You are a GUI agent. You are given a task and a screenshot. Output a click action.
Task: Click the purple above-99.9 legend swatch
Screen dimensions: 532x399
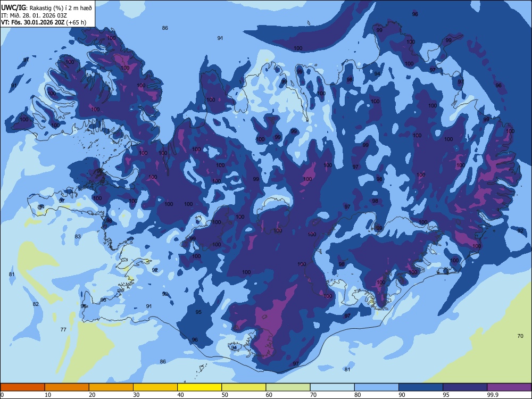pyautogui.click(x=509, y=387)
